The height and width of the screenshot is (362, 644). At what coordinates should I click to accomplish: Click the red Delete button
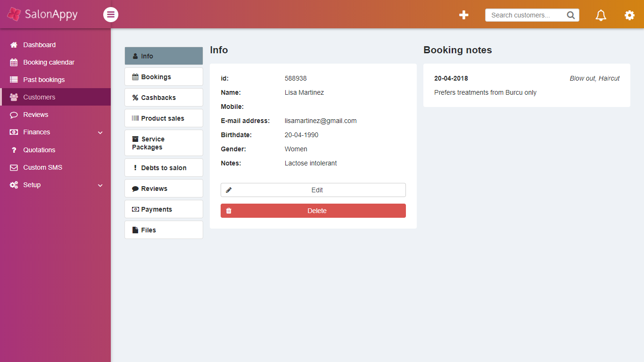pyautogui.click(x=313, y=211)
